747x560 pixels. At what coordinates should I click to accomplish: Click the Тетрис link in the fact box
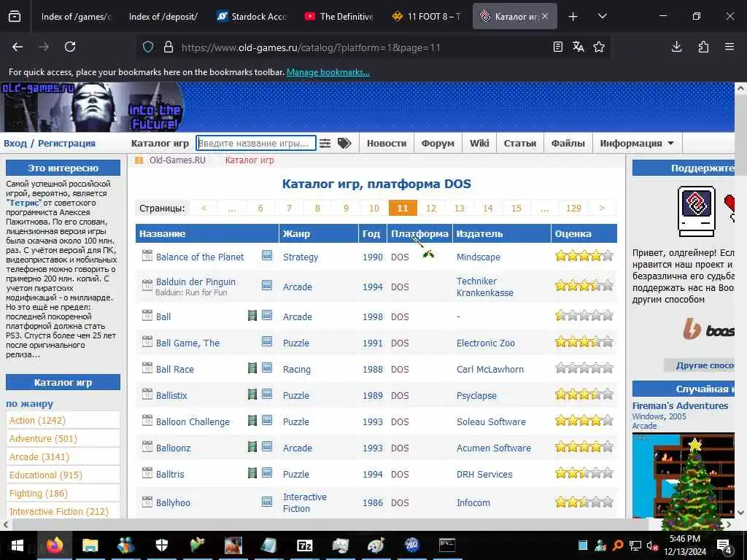click(x=24, y=203)
